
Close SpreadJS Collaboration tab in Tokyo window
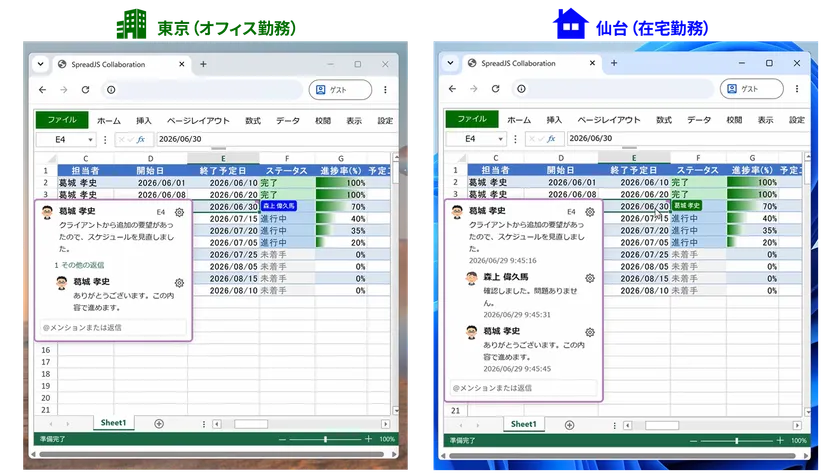click(x=182, y=64)
